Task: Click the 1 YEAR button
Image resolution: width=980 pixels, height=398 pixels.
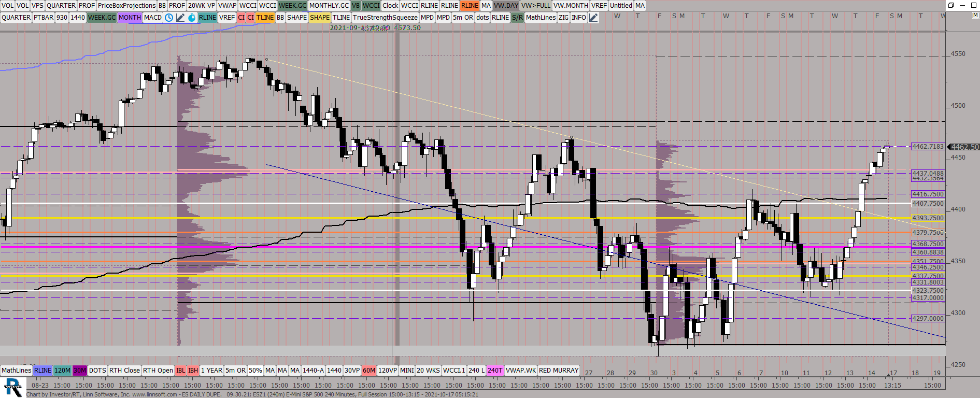Action: 212,371
